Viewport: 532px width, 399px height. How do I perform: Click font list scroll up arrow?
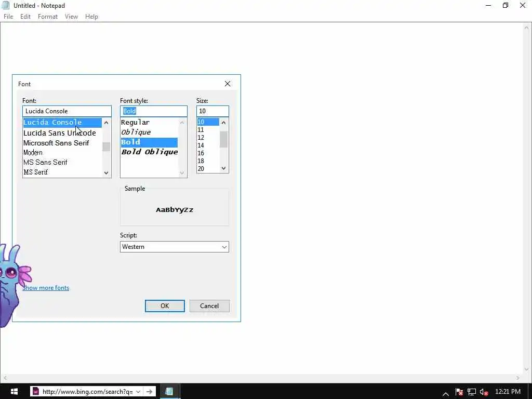pos(106,123)
